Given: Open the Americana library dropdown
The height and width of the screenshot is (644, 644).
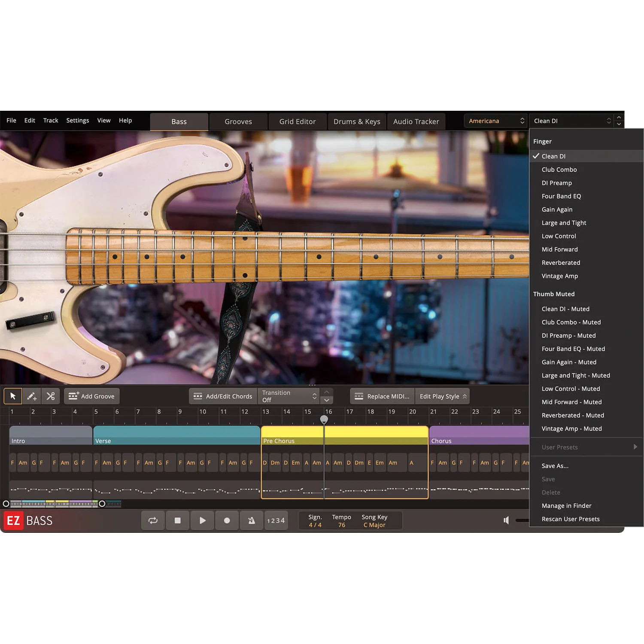Looking at the screenshot, I should tap(495, 121).
